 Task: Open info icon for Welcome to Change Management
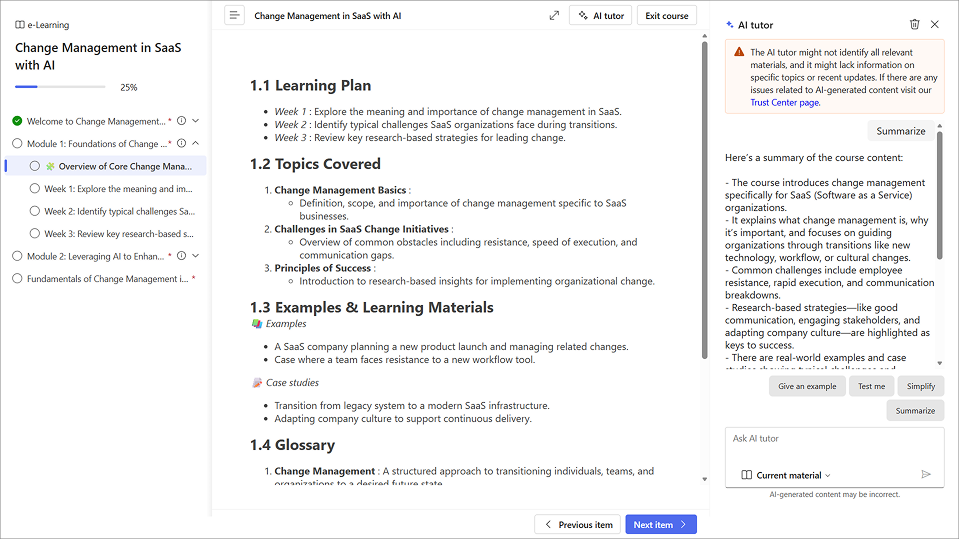pyautogui.click(x=181, y=121)
